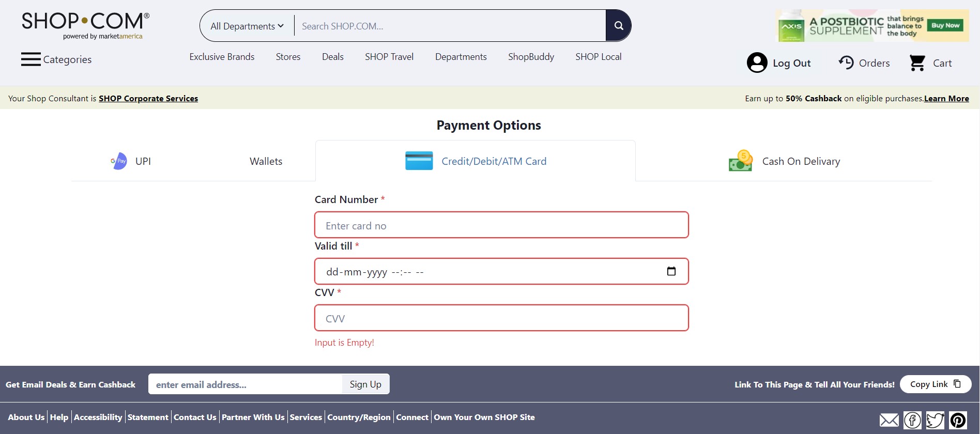Screen dimensions: 980x434
Task: Click the GPay icon next to UPI
Action: point(118,161)
